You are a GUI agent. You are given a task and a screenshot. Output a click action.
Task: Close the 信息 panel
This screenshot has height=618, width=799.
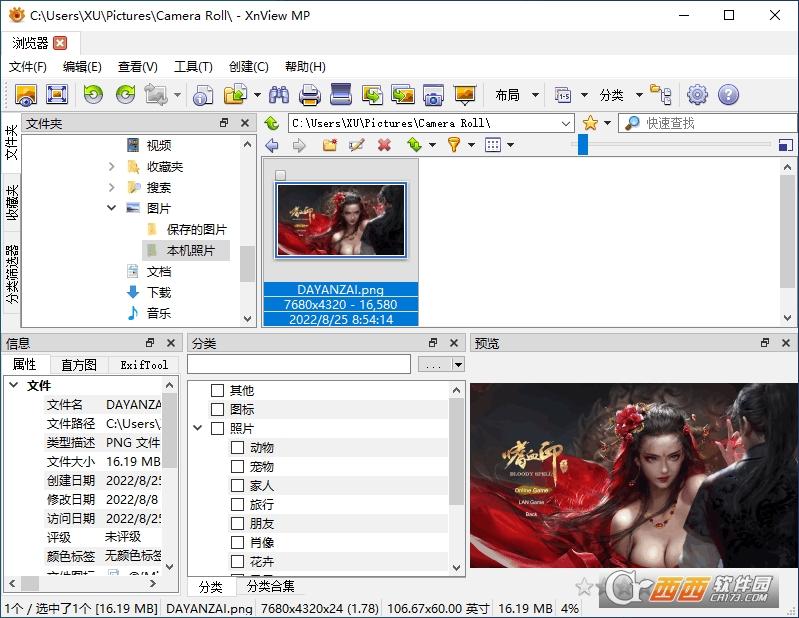(x=171, y=343)
